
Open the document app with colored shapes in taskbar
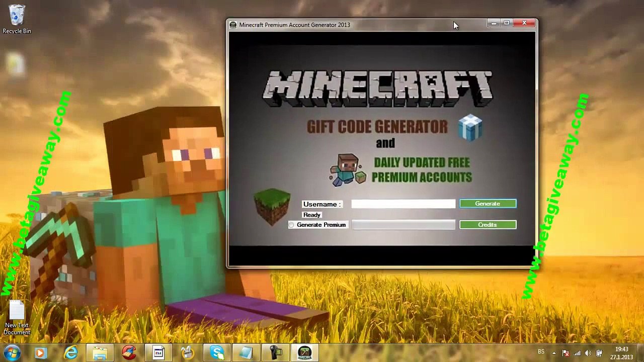(158, 353)
